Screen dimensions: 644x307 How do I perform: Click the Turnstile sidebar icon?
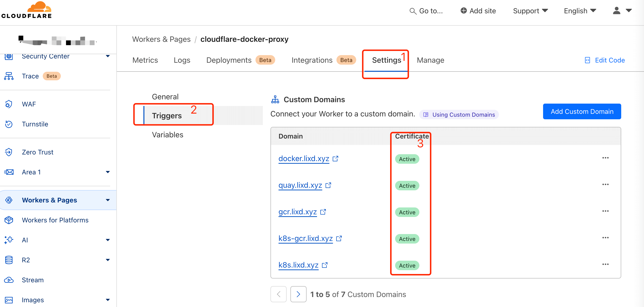(9, 124)
